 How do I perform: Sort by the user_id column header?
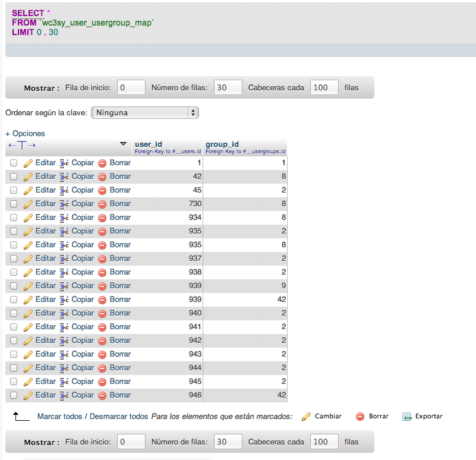pos(149,144)
